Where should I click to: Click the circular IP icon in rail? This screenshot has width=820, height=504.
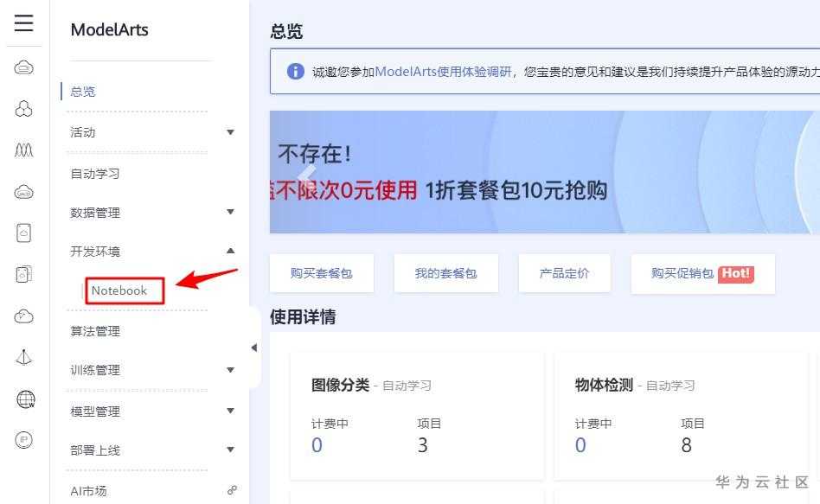click(x=23, y=440)
